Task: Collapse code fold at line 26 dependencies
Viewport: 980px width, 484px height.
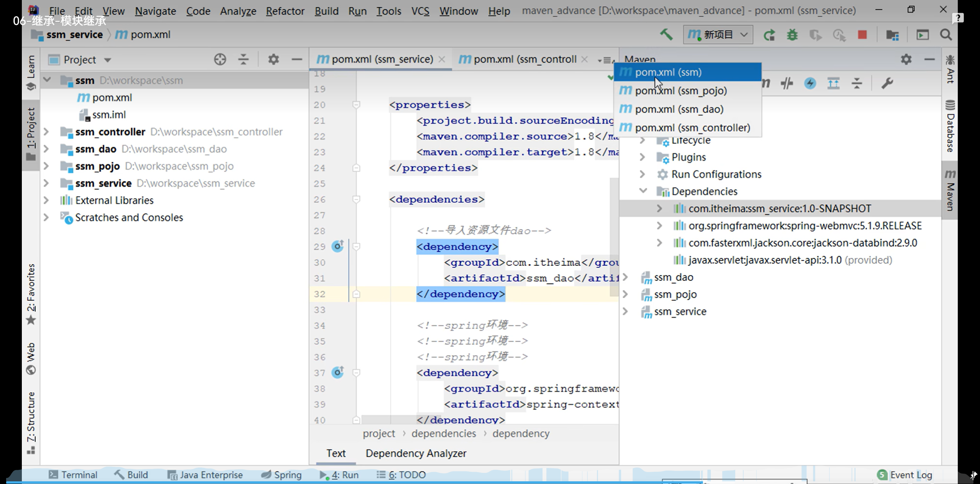Action: pyautogui.click(x=356, y=199)
